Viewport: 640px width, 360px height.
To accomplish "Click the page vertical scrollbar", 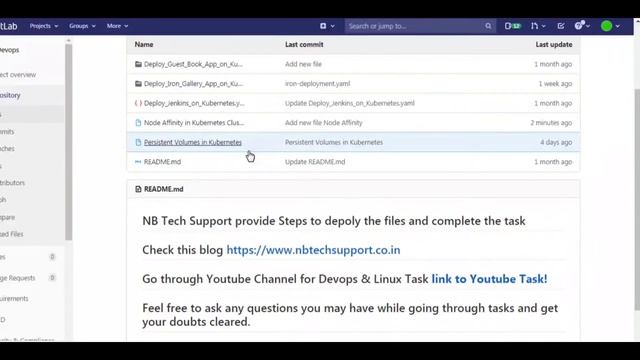I will click(x=637, y=200).
